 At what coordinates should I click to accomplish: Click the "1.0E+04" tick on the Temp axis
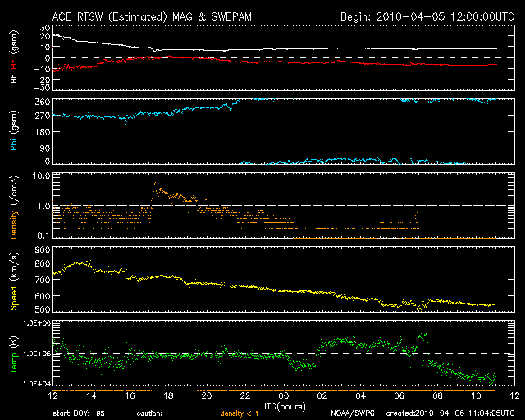(x=37, y=384)
